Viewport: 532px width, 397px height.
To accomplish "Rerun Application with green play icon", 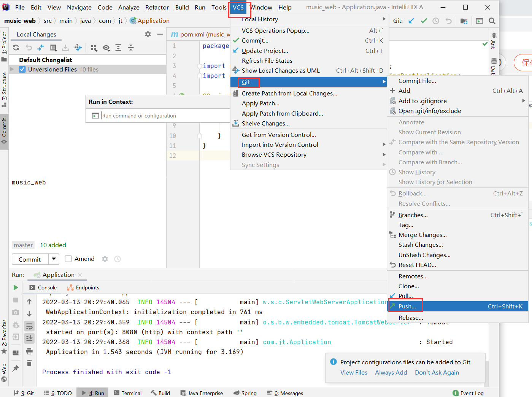I will [x=16, y=287].
